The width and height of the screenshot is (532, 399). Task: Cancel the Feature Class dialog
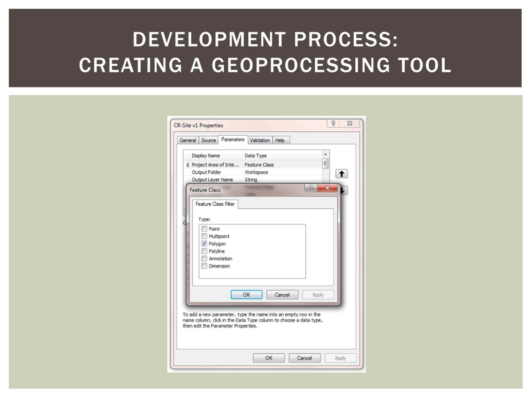pyautogui.click(x=282, y=295)
